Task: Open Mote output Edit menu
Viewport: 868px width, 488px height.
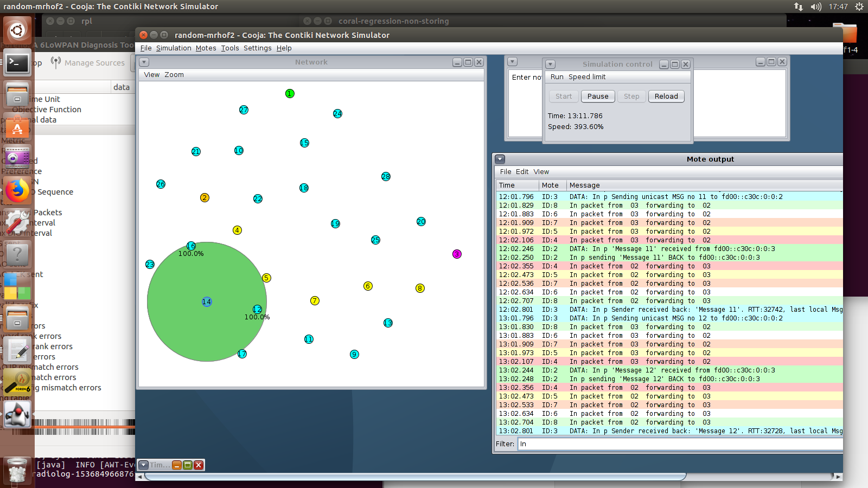Action: (x=522, y=172)
